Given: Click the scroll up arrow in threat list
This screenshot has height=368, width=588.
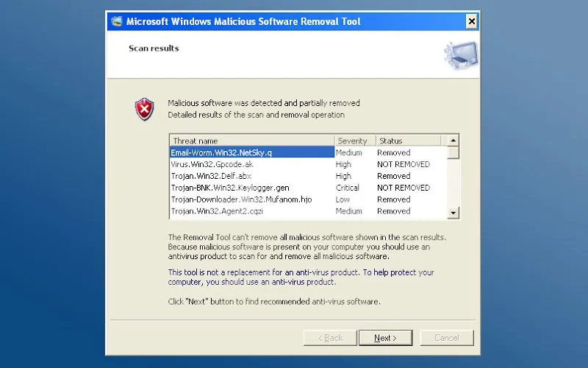Looking at the screenshot, I should click(x=453, y=141).
